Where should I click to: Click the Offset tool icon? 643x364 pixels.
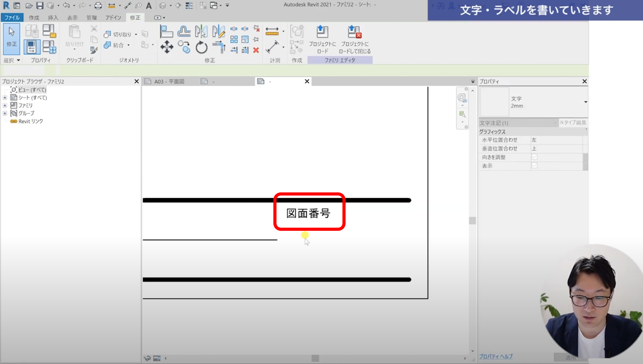pyautogui.click(x=184, y=32)
